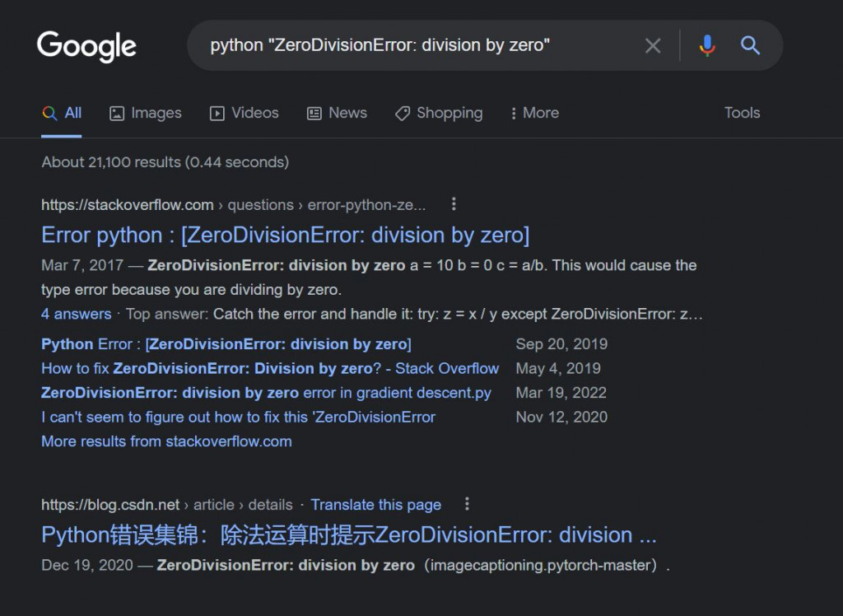Click the 'Dec 19, 2020' snippet date
Screen dimensions: 843x616
pos(87,565)
